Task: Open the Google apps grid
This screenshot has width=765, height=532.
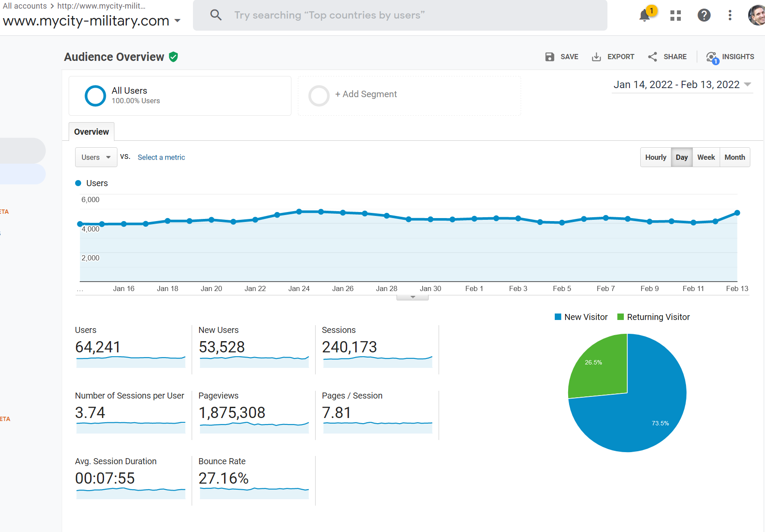Action: (x=675, y=16)
